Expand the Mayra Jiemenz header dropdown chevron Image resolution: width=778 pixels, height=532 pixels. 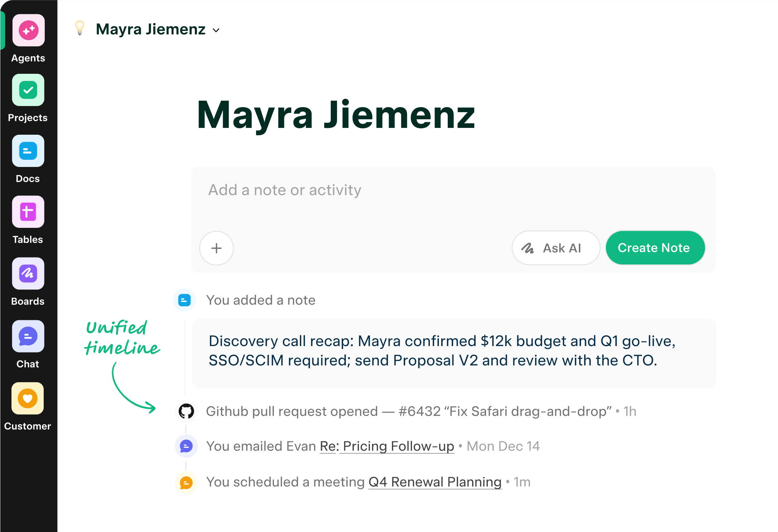tap(216, 30)
